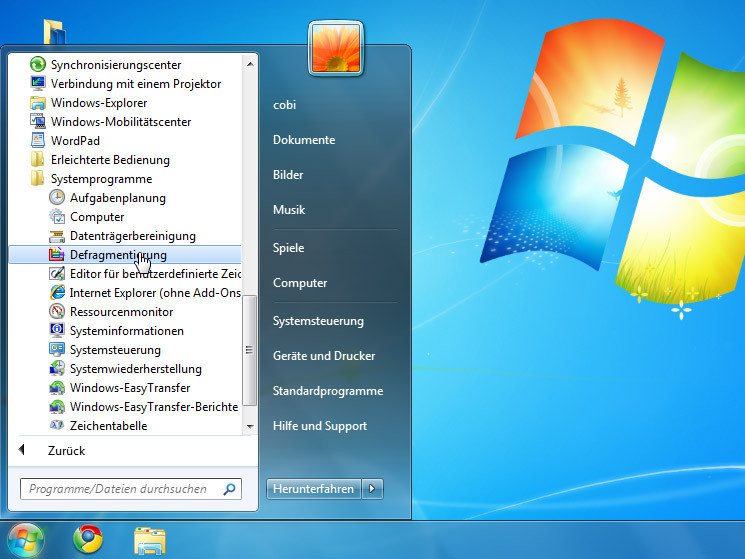Open Computer in the right pane
The image size is (745, 559).
click(x=300, y=283)
